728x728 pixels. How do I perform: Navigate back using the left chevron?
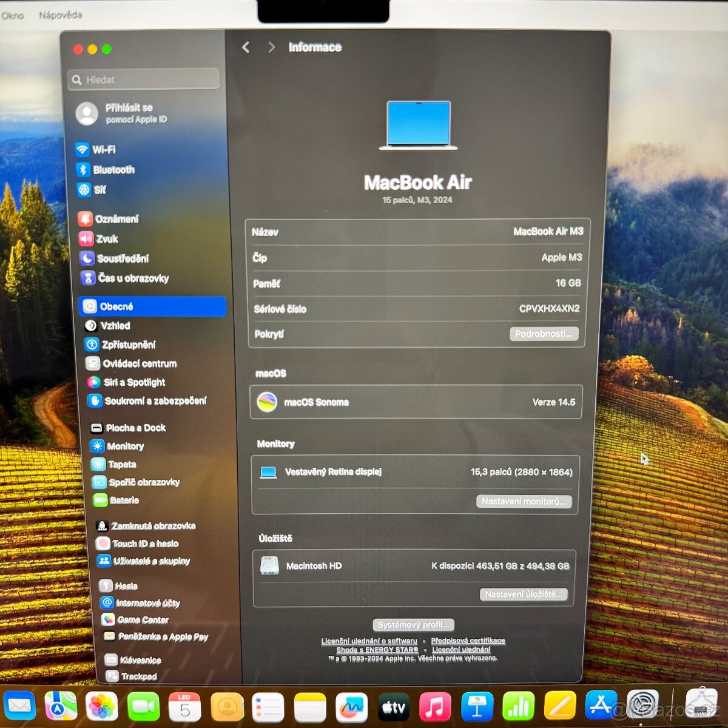coord(246,47)
